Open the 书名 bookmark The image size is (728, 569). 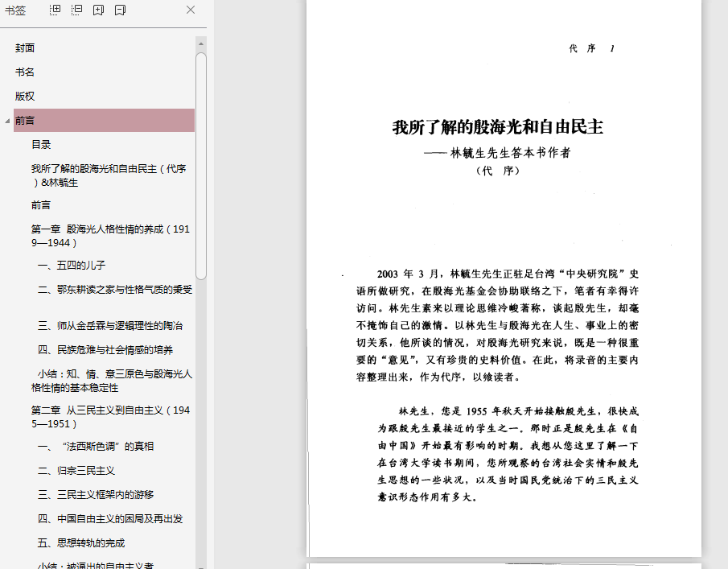click(x=25, y=72)
